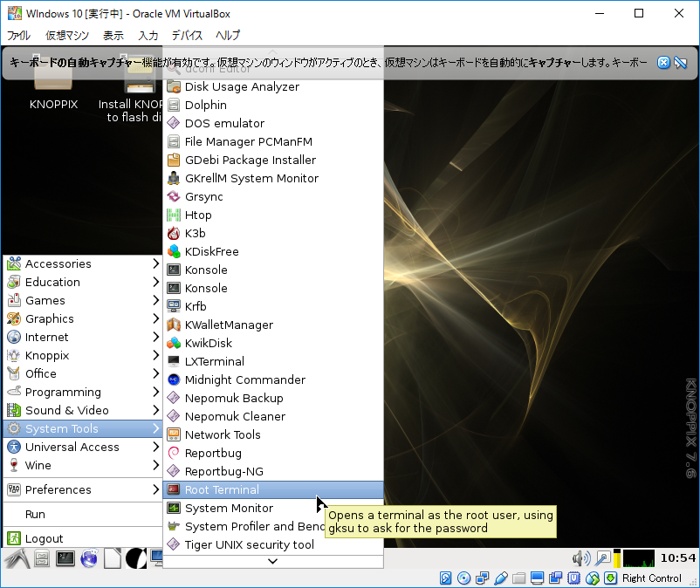
Task: Launch Tiger UNIX security tool
Action: [273, 544]
